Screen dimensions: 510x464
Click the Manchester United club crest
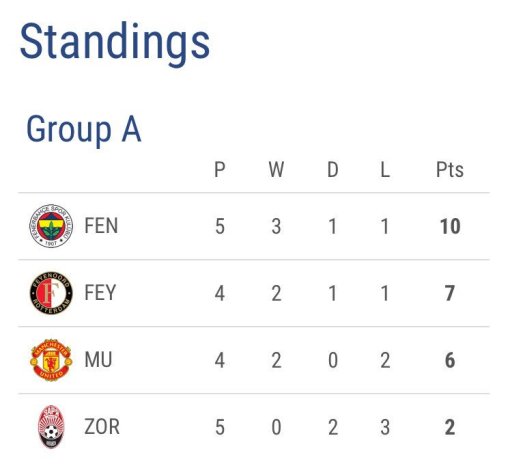(51, 360)
